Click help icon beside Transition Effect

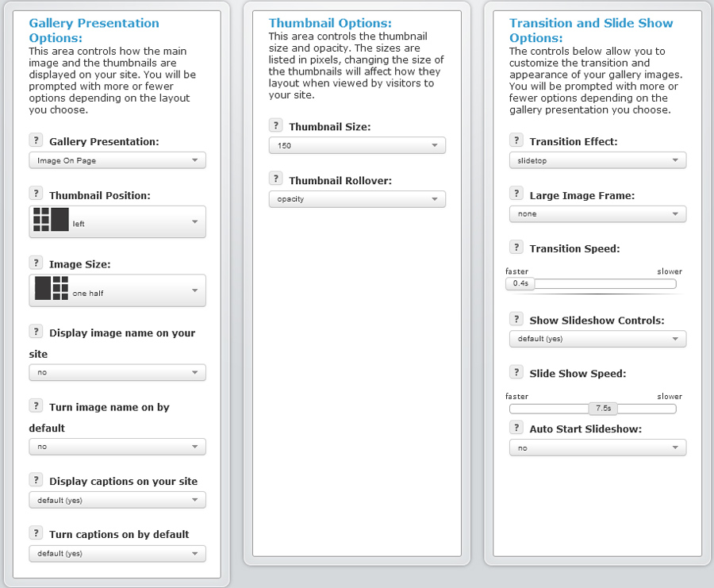[x=516, y=140]
